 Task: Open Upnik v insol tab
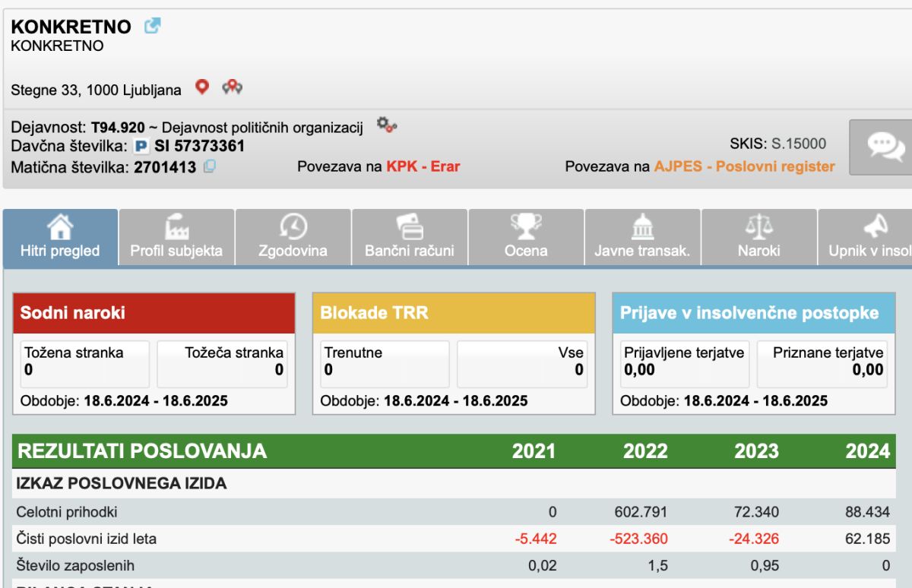point(865,238)
